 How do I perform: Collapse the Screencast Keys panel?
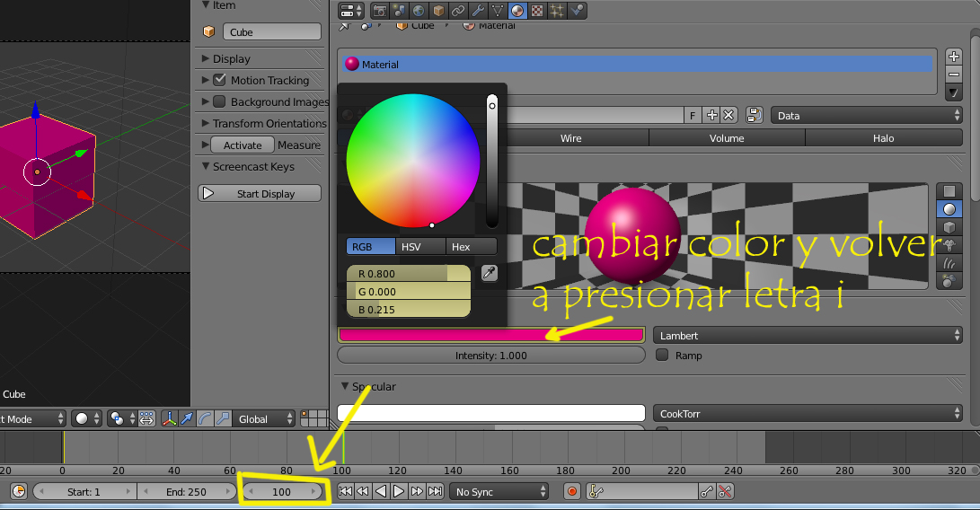[x=206, y=166]
